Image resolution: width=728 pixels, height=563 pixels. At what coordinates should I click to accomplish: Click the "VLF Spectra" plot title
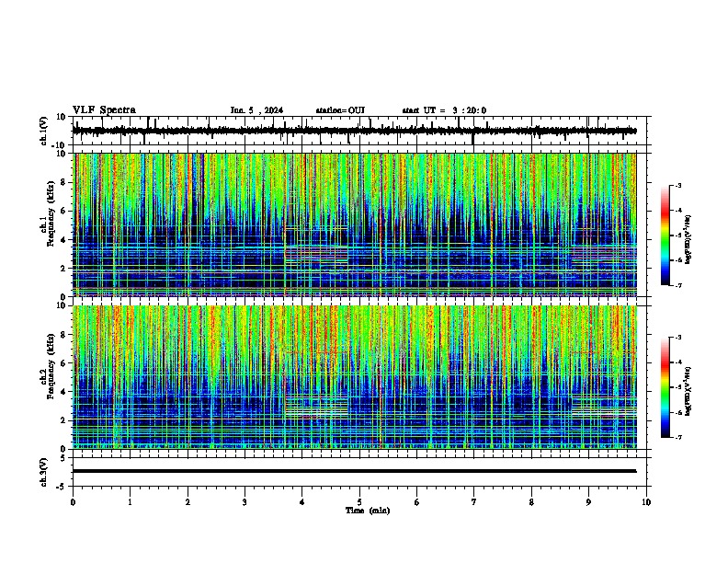104,110
